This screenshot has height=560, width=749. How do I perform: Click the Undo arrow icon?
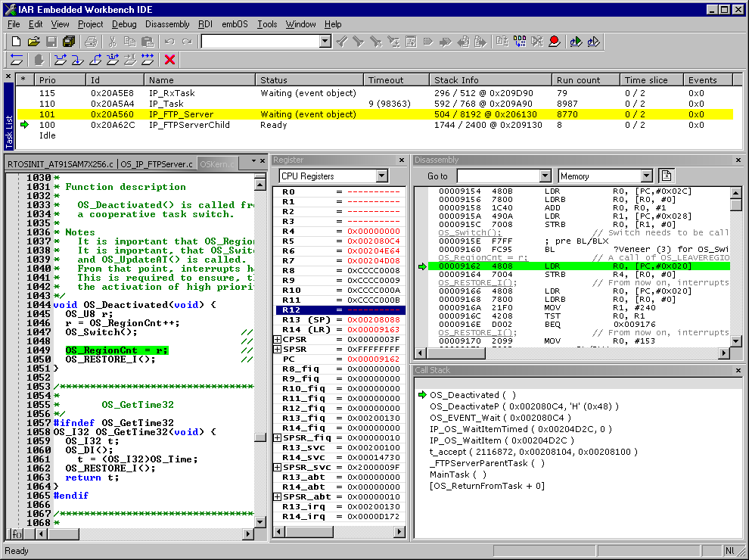[x=169, y=42]
